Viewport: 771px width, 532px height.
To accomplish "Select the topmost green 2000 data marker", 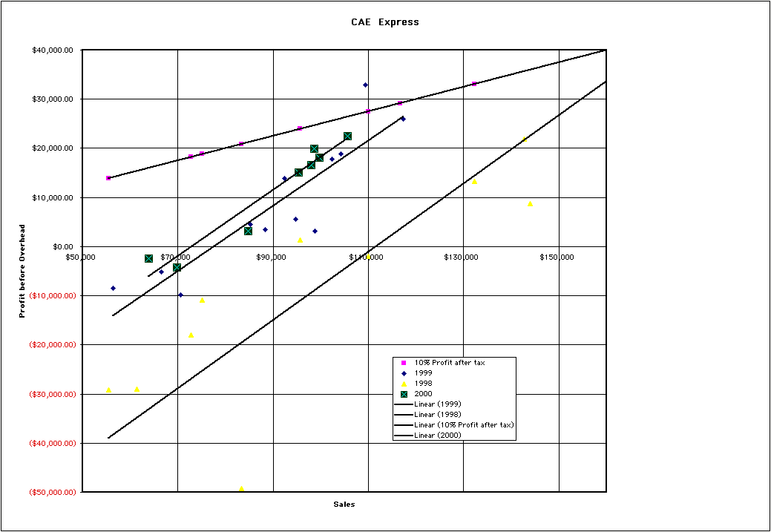I will [347, 137].
